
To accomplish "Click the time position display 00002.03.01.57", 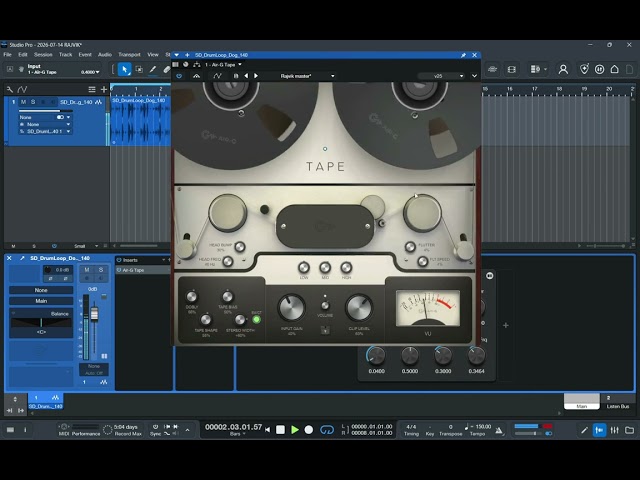I will 233,427.
